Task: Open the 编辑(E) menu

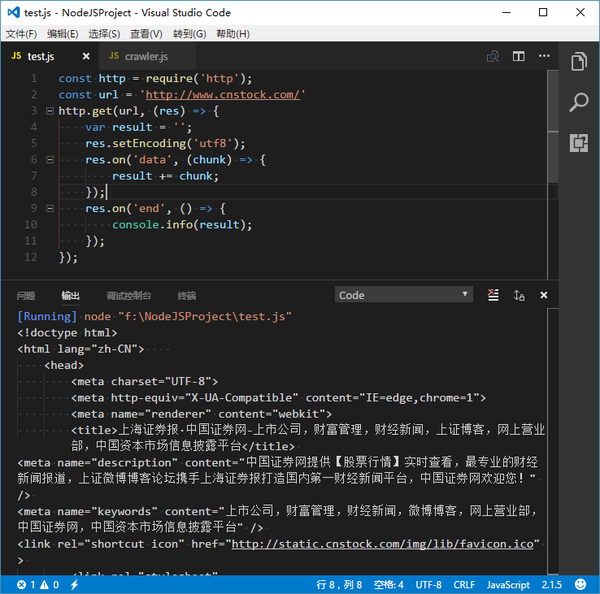Action: (63, 34)
